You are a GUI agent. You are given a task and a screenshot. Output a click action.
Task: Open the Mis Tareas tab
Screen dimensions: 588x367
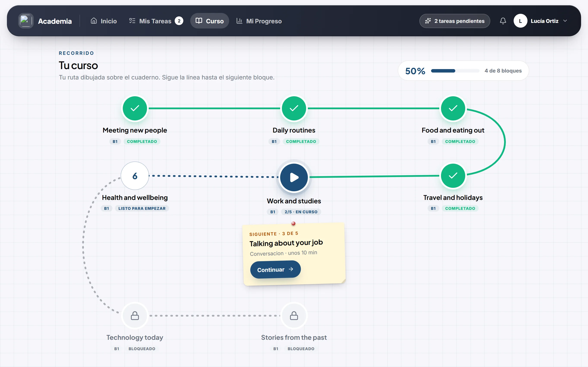156,21
